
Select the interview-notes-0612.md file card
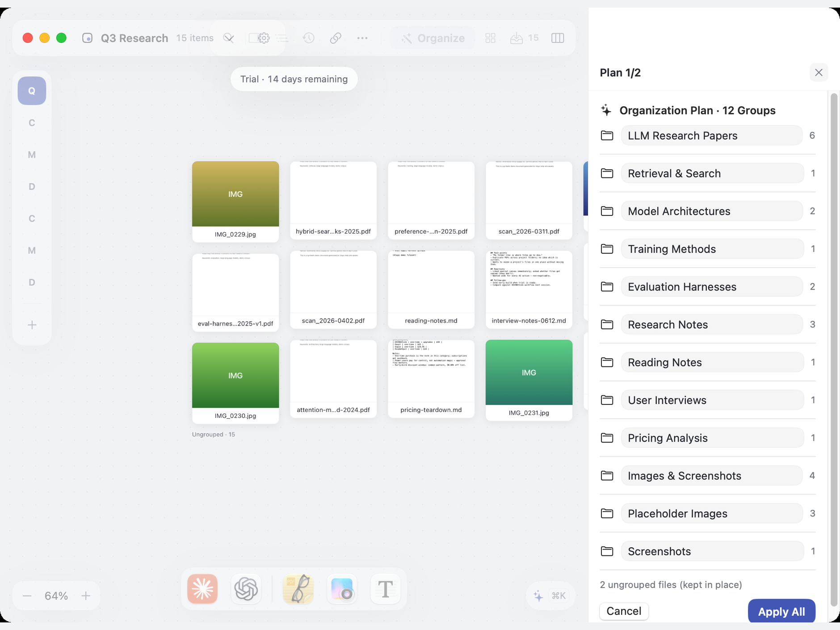[x=529, y=290]
